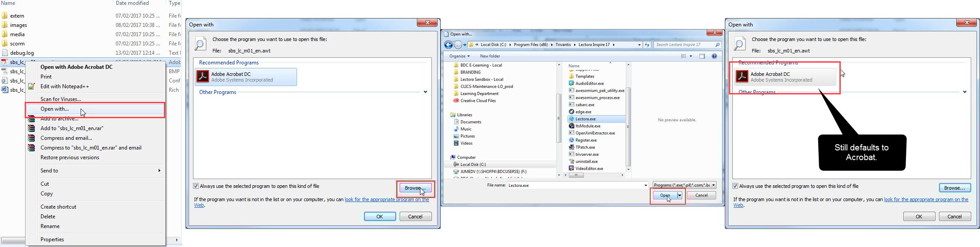Toggle 'Always use' checkbox in right dialog
Image resolution: width=980 pixels, height=247 pixels.
[735, 186]
